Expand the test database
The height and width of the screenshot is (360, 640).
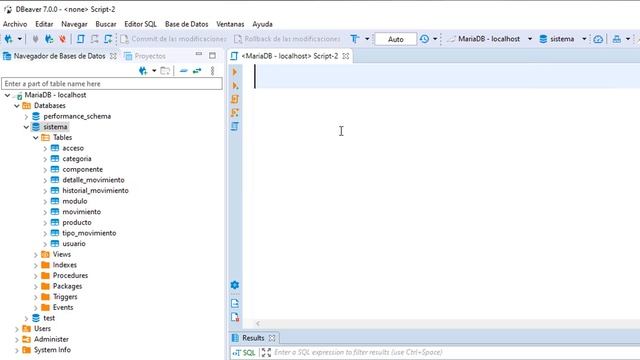click(x=26, y=318)
